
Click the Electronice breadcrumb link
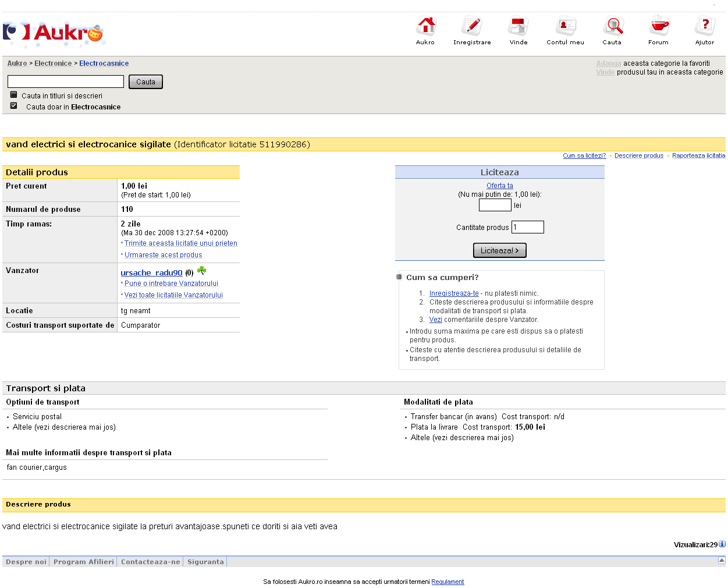pyautogui.click(x=53, y=63)
